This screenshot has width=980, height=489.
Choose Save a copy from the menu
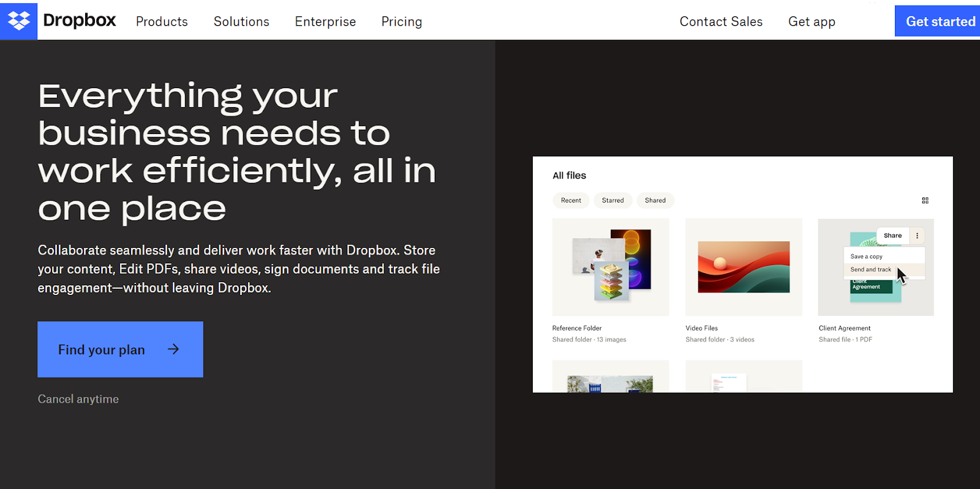(x=884, y=256)
